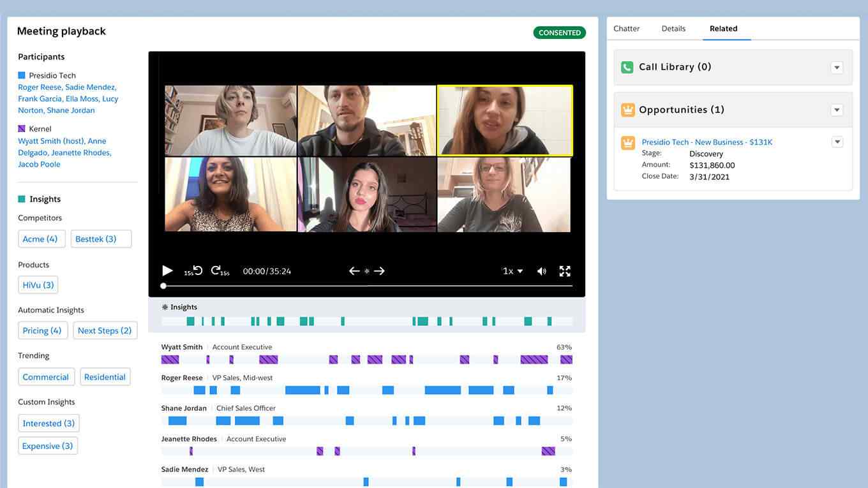
Task: Expand the Opportunities section dropdown
Action: coord(837,110)
